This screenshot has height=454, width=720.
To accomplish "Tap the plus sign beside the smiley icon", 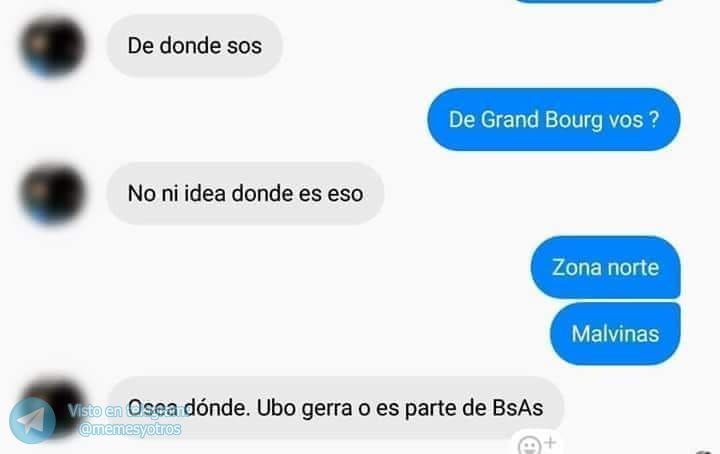I will 550,443.
